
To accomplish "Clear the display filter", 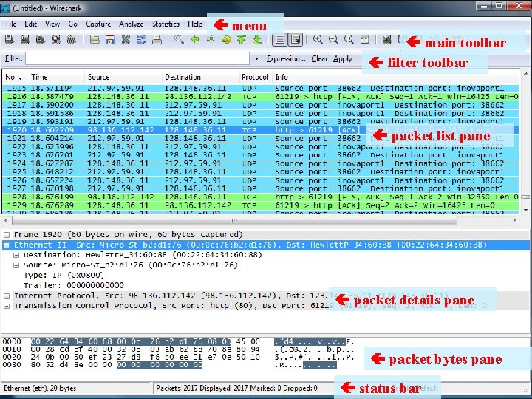I will pyautogui.click(x=319, y=58).
